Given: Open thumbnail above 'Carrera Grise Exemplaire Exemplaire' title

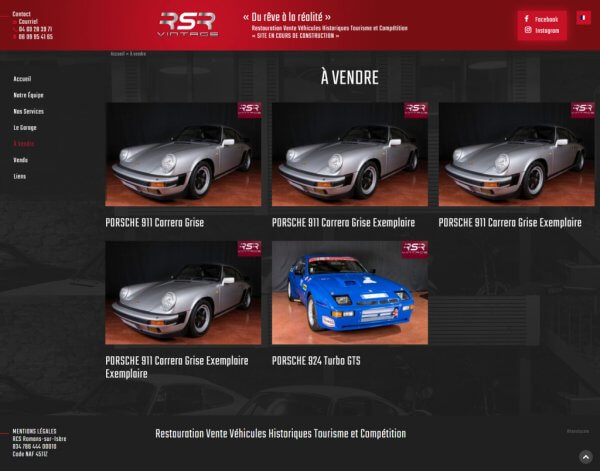Looking at the screenshot, I should [183, 293].
